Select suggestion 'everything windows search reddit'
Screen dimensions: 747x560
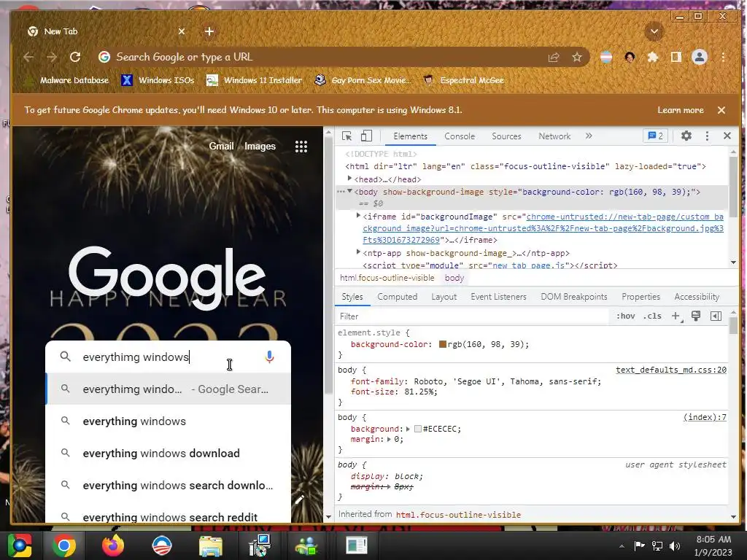click(x=169, y=517)
